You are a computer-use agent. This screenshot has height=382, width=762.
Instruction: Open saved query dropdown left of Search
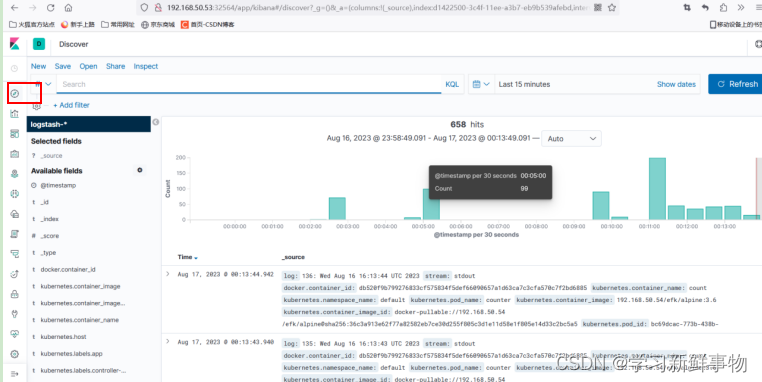[43, 84]
